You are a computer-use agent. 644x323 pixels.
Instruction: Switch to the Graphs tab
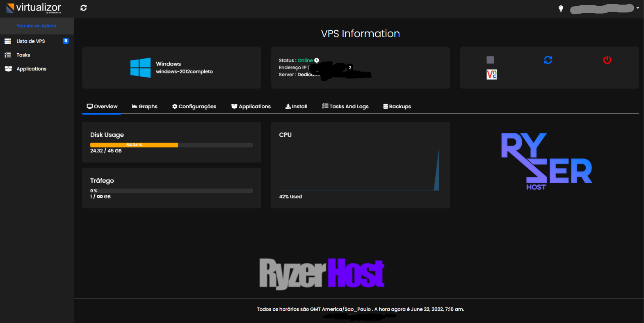click(x=145, y=107)
